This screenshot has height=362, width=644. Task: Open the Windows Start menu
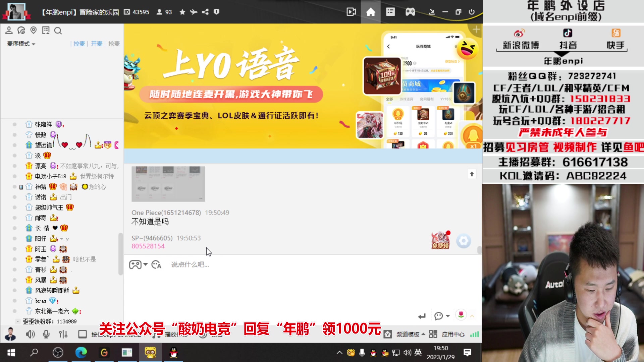[x=11, y=353]
